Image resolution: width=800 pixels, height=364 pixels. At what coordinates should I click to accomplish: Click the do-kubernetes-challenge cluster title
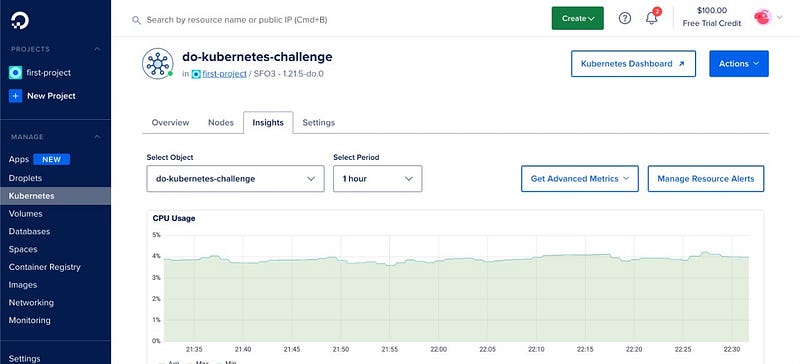[x=257, y=57]
